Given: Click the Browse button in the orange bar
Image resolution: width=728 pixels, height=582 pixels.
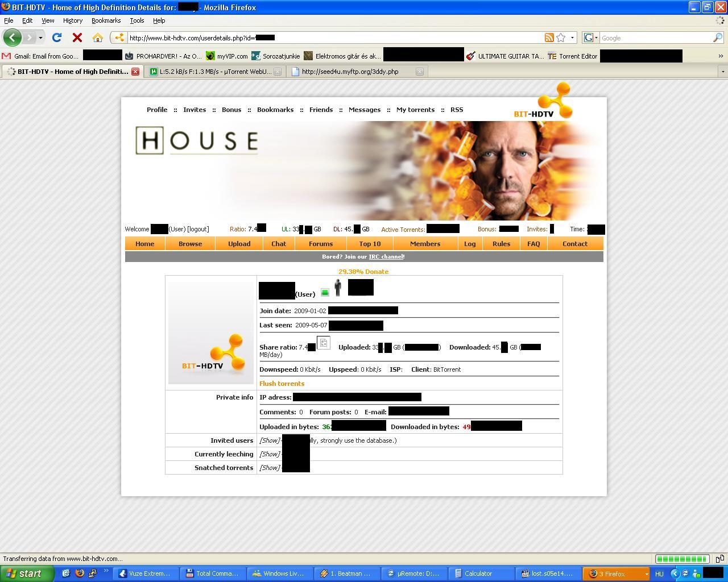Looking at the screenshot, I should [x=190, y=244].
